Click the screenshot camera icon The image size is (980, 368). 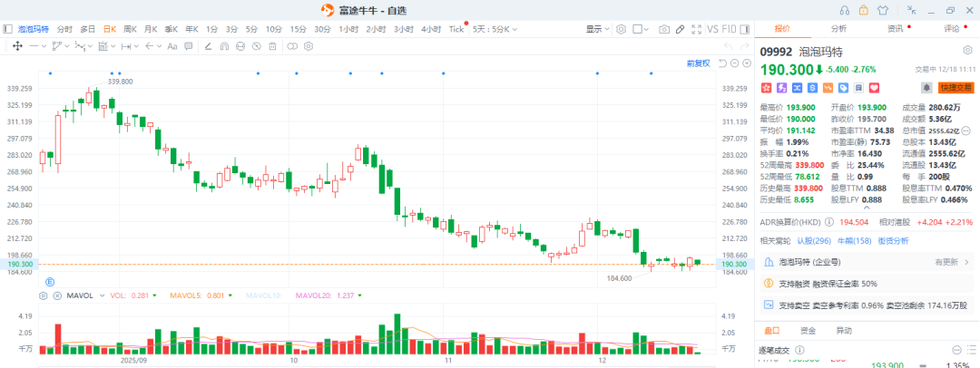click(663, 29)
